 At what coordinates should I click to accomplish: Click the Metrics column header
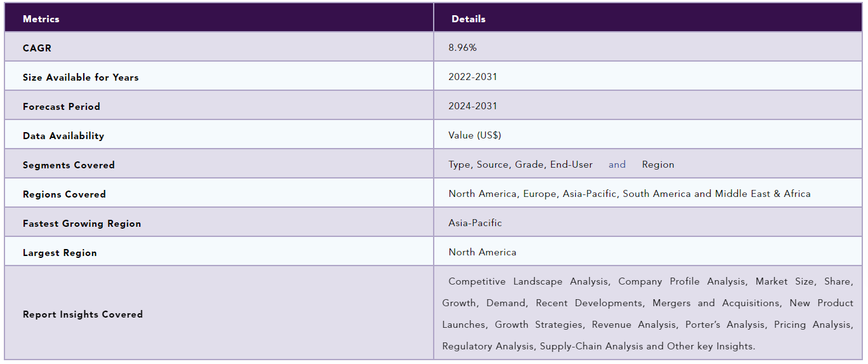pyautogui.click(x=41, y=19)
